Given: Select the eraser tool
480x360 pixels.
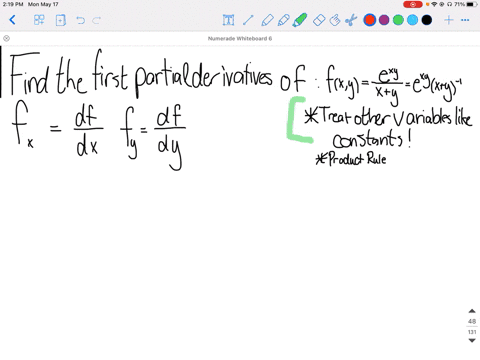Looking at the screenshot, I should (319, 20).
